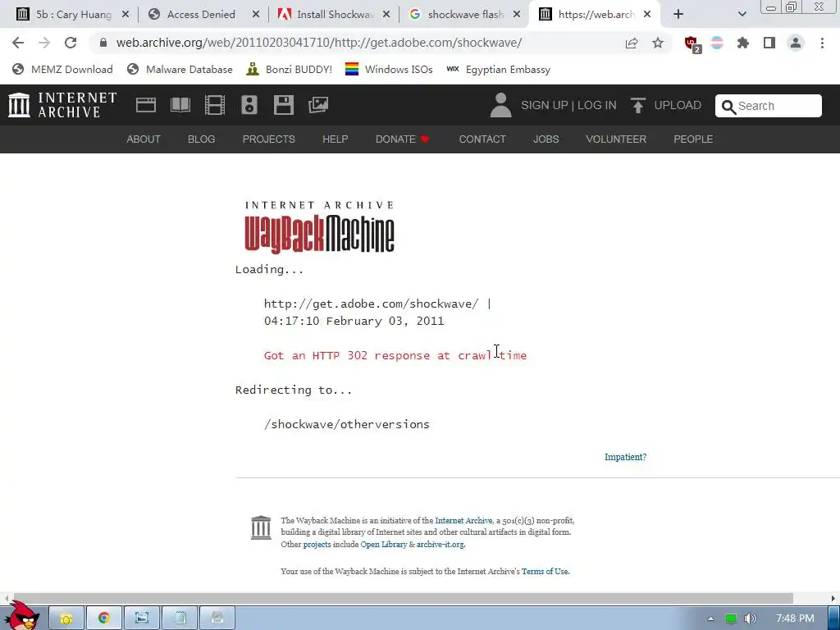Open the Terms of Use link
The image size is (840, 630).
point(545,571)
